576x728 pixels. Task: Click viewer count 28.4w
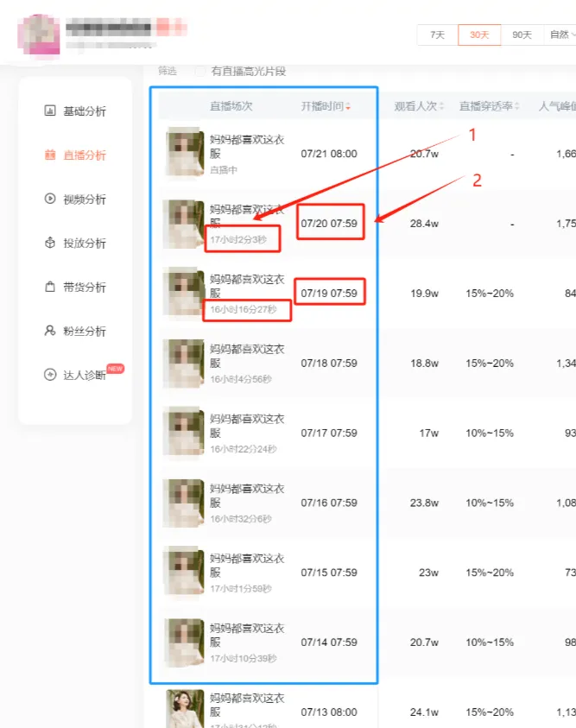click(424, 224)
